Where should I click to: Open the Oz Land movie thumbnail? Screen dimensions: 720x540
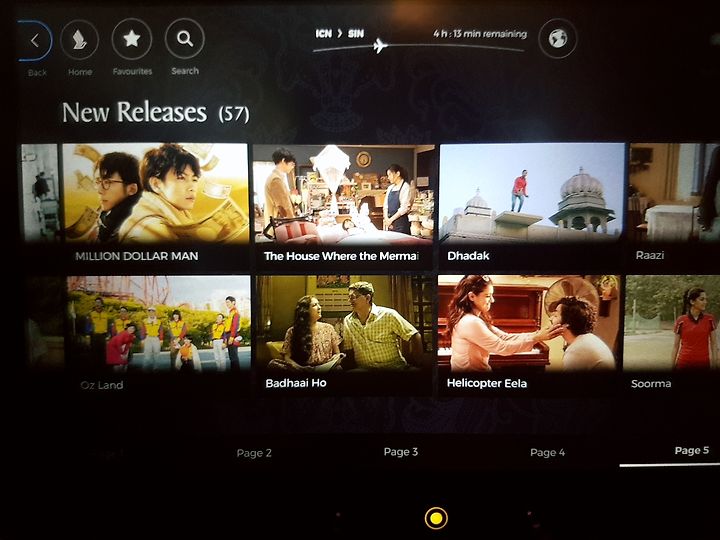click(158, 323)
